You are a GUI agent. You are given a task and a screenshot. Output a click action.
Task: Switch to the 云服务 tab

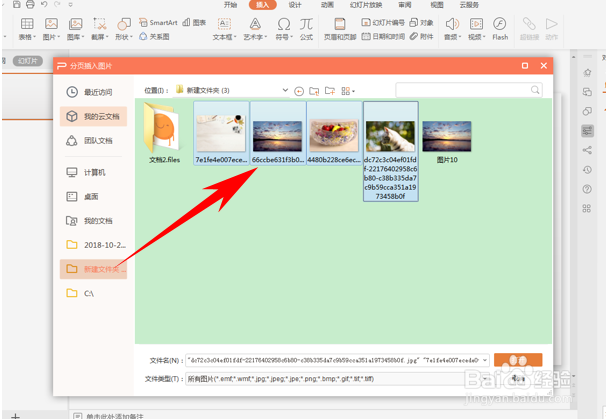(469, 5)
